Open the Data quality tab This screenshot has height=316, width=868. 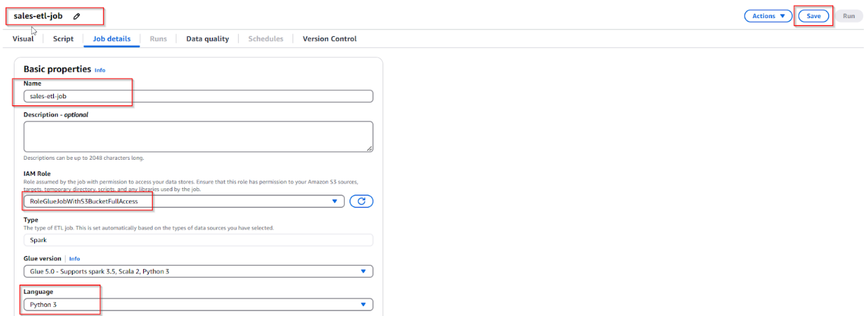pos(207,39)
